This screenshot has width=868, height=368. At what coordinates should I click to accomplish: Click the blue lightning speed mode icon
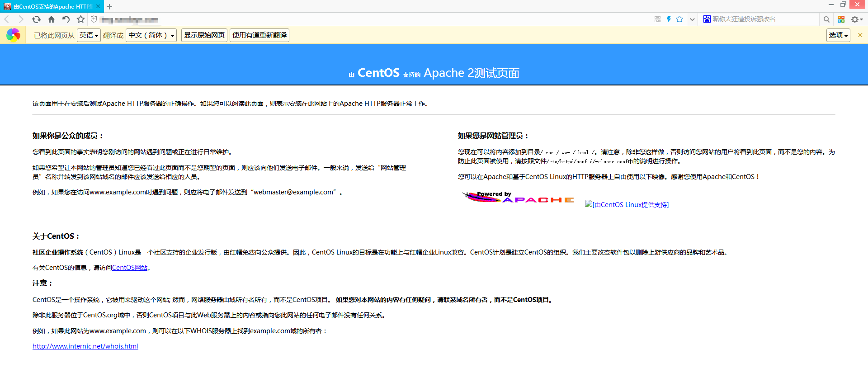(669, 19)
